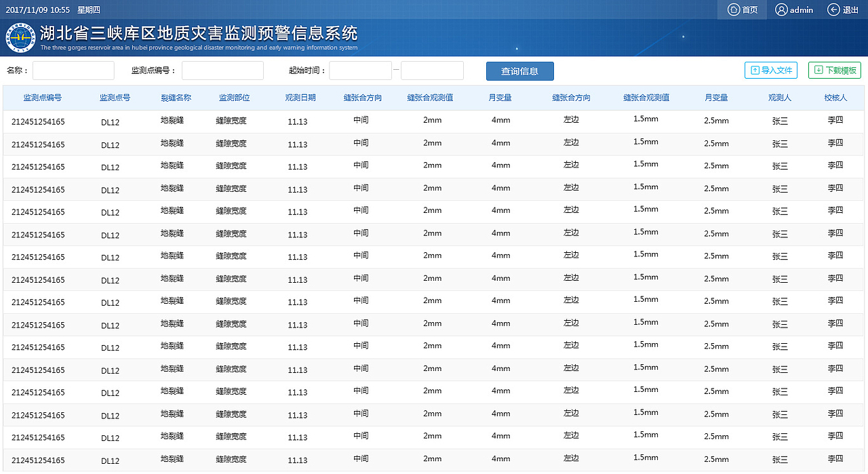Image resolution: width=868 pixels, height=474 pixels.
Task: Click the 缝张合方向 header right after 观测日期
Action: [363, 98]
